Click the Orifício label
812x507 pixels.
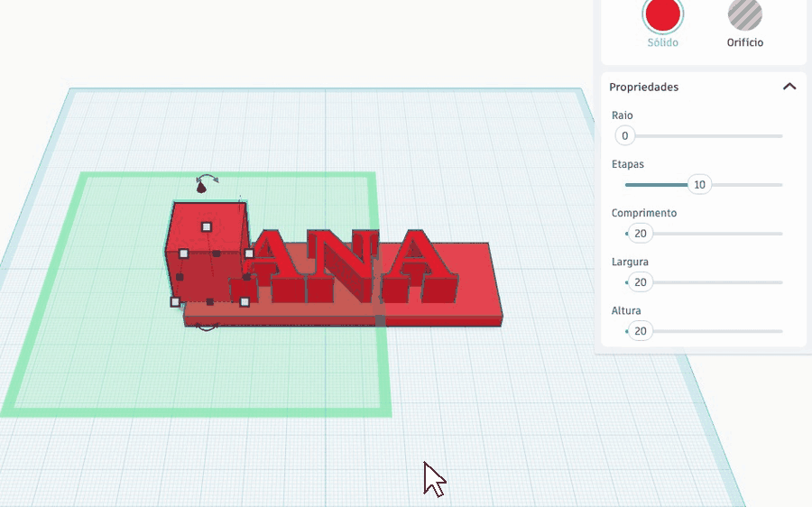(x=744, y=42)
